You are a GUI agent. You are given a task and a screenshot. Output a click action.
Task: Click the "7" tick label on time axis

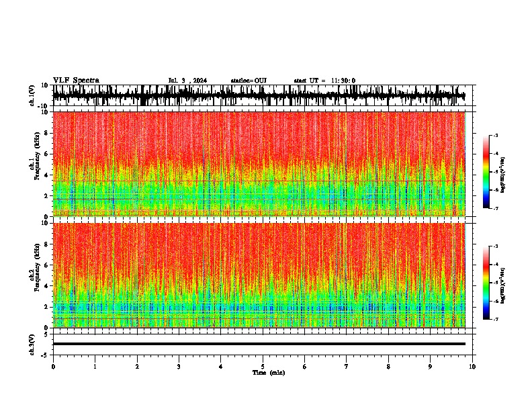click(347, 367)
